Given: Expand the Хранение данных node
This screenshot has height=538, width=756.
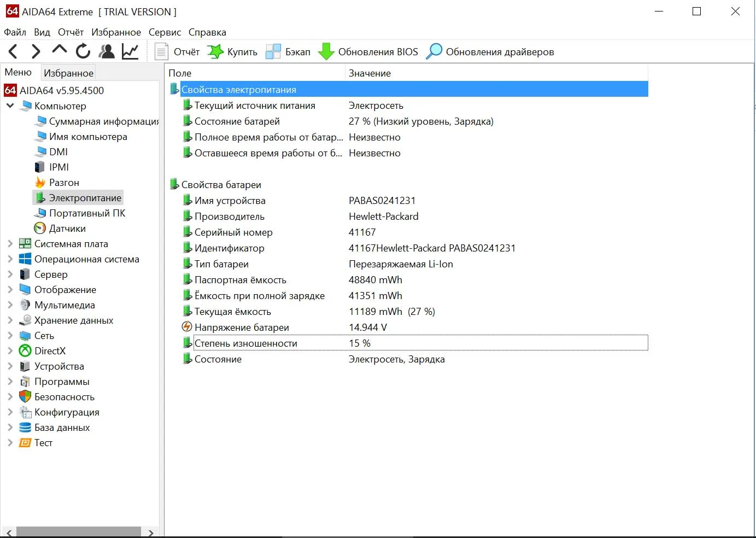Looking at the screenshot, I should [x=10, y=320].
